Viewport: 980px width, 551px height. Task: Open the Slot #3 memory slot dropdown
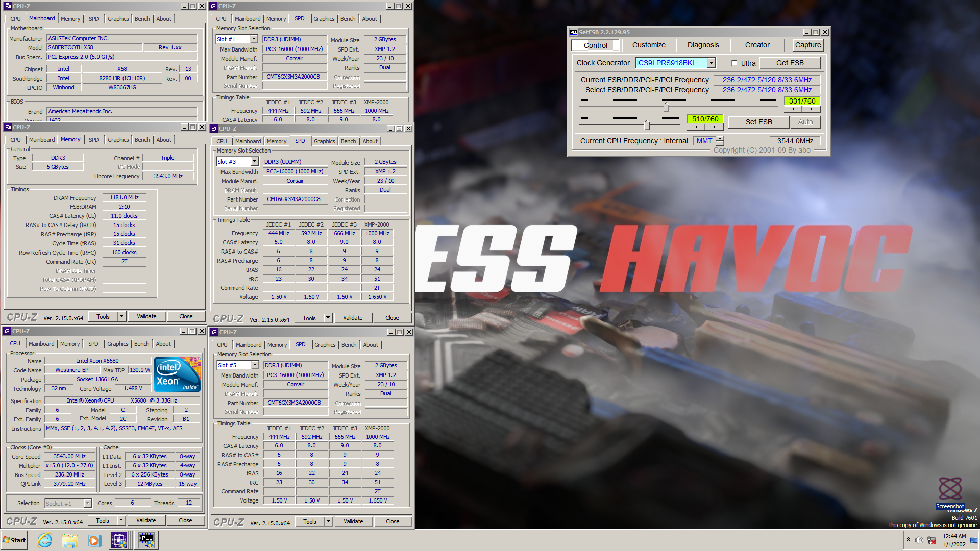coord(254,162)
